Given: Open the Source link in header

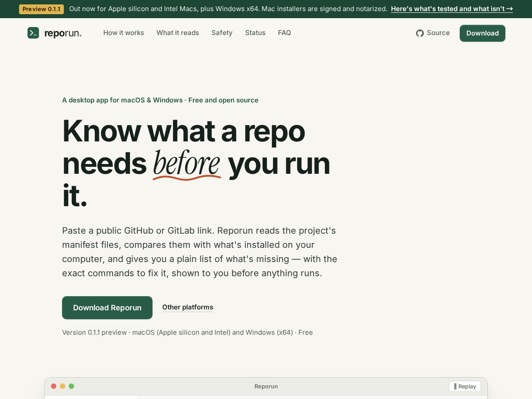Looking at the screenshot, I should pyautogui.click(x=433, y=33).
